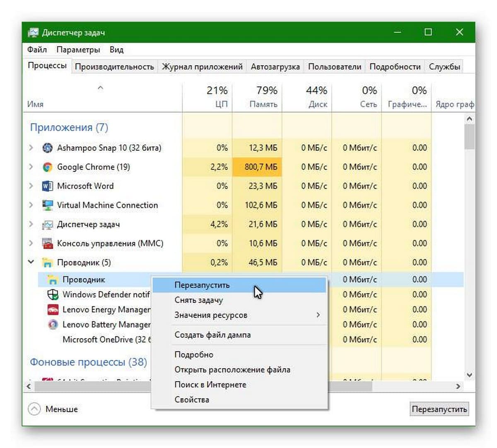The image size is (497, 448).
Task: Switch to the Производительность tab
Action: [114, 67]
